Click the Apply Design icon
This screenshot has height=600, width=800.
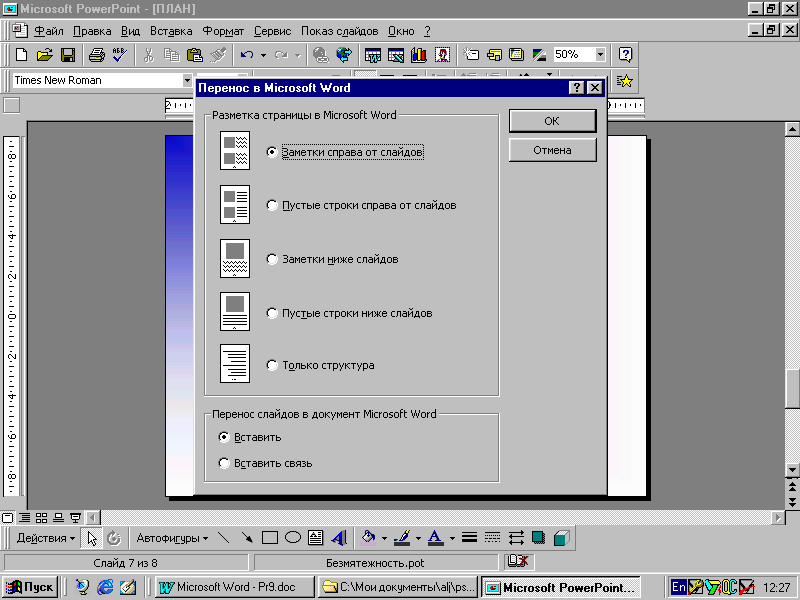point(516,55)
